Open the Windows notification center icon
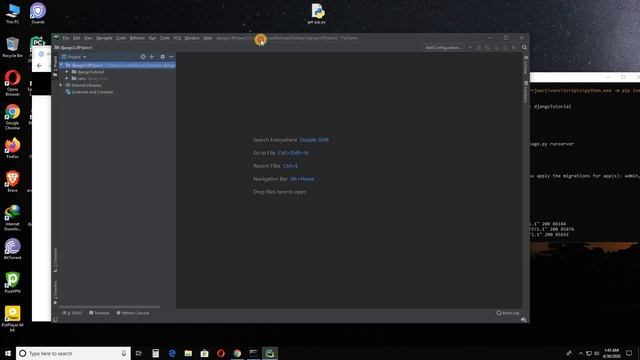Screen dimensions: 640x360 pos(629,353)
